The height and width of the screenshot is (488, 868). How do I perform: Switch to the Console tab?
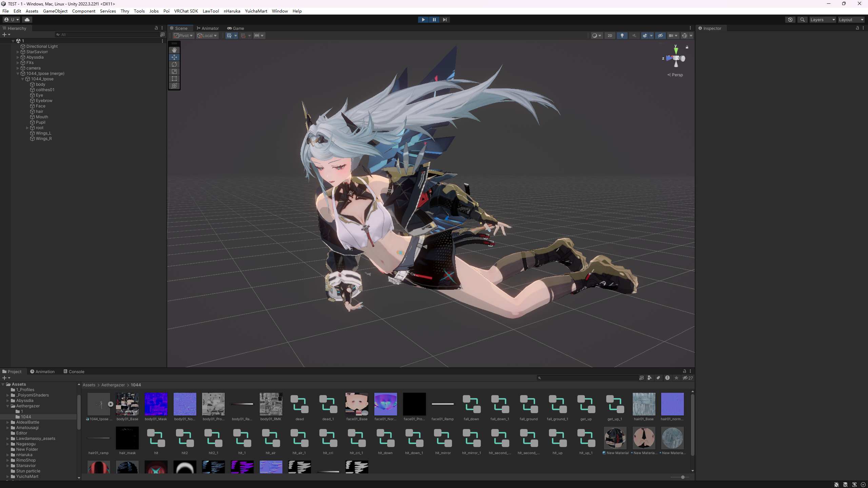coord(74,371)
